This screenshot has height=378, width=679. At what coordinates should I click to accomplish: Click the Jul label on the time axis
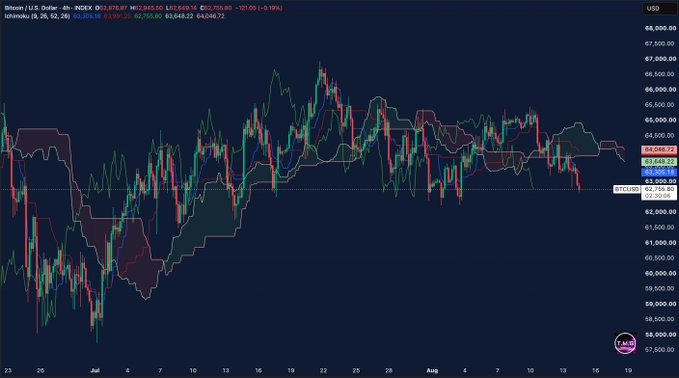[x=95, y=371]
